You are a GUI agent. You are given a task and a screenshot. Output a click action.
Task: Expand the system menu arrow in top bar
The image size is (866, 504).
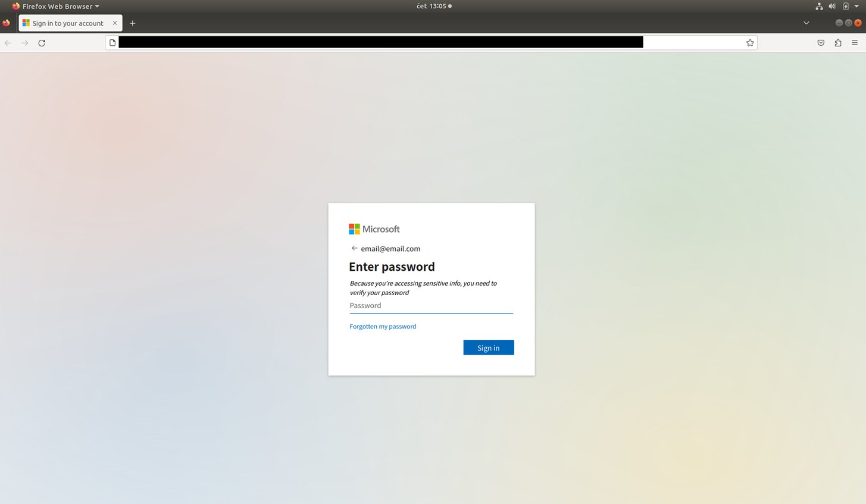[856, 6]
